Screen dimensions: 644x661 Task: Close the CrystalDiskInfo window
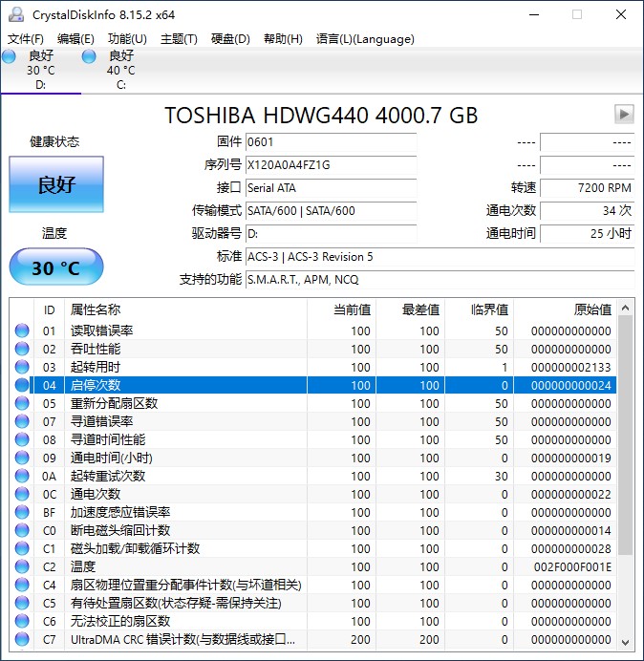[x=621, y=14]
